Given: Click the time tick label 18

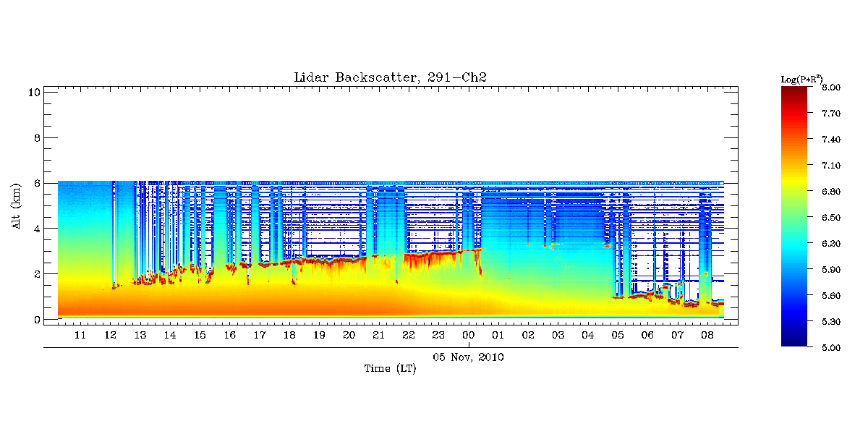Looking at the screenshot, I should pyautogui.click(x=289, y=336).
